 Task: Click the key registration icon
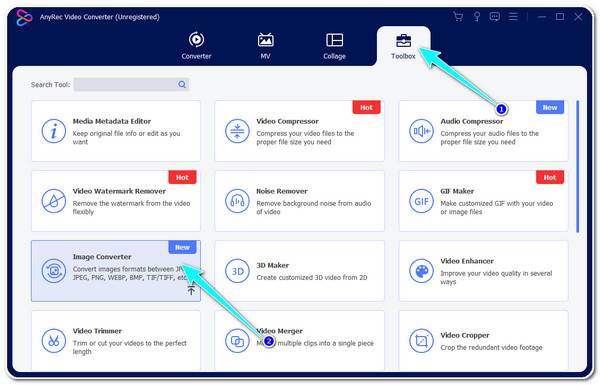click(x=477, y=16)
